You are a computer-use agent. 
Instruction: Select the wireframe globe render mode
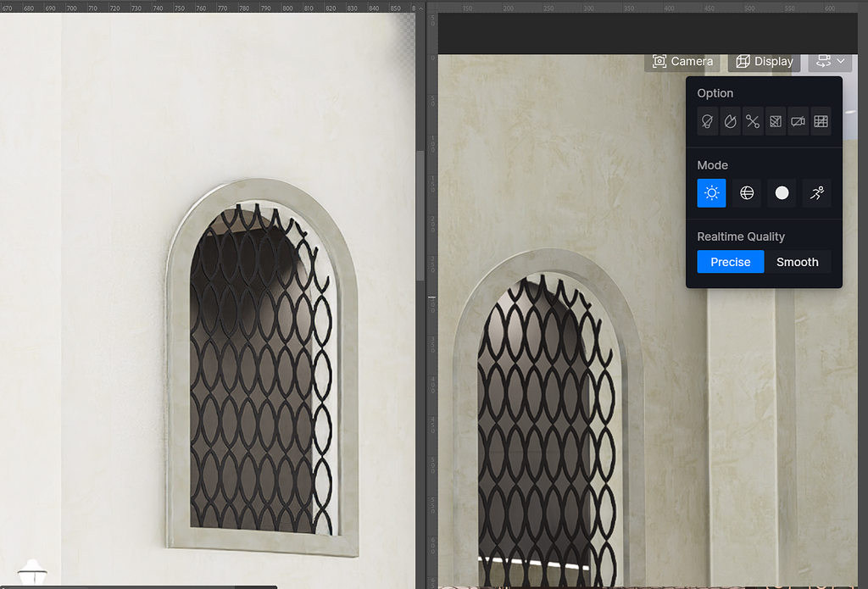coord(746,192)
